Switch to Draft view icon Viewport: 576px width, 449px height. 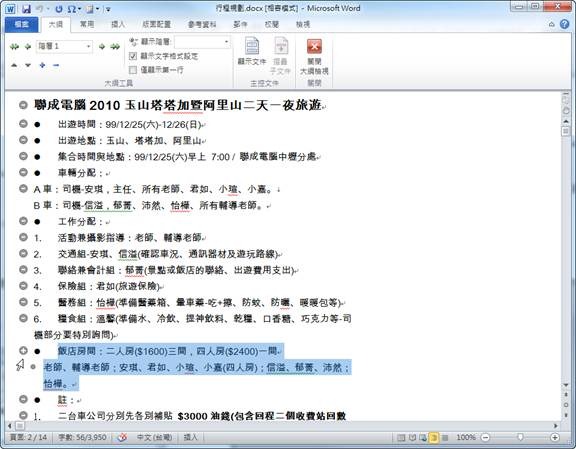pyautogui.click(x=445, y=437)
